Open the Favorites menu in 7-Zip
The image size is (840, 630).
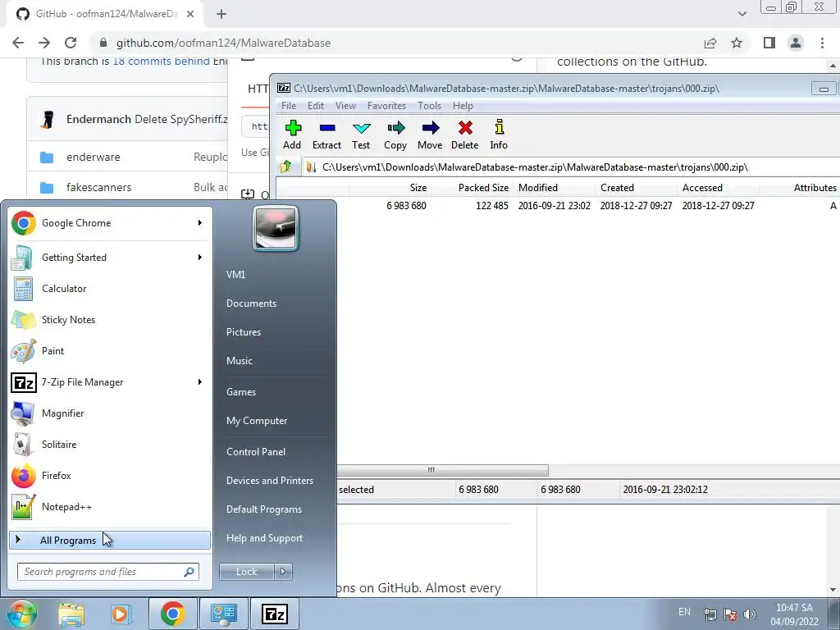(387, 106)
